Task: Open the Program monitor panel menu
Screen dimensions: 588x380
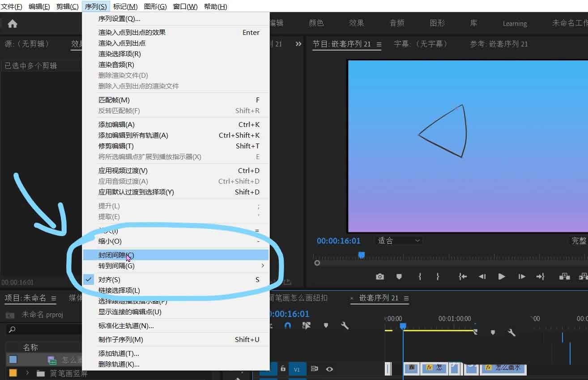Action: [x=379, y=44]
